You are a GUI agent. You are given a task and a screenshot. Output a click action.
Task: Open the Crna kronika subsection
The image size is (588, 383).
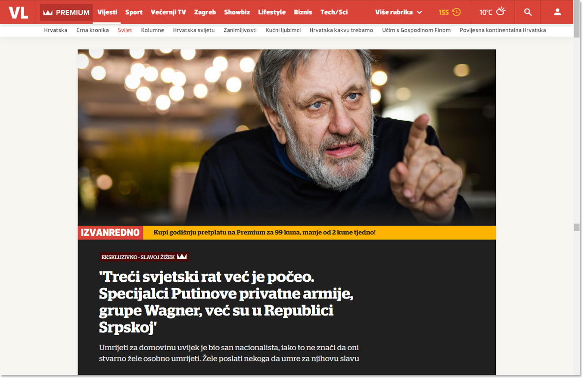point(93,30)
